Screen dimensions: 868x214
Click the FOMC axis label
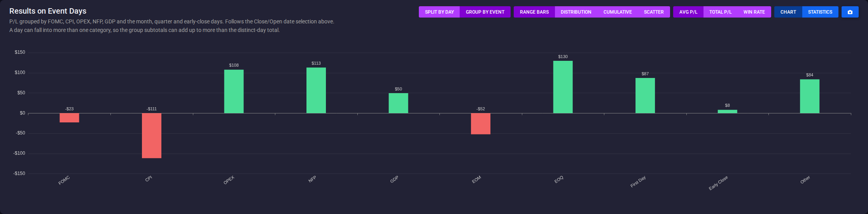[x=64, y=180]
